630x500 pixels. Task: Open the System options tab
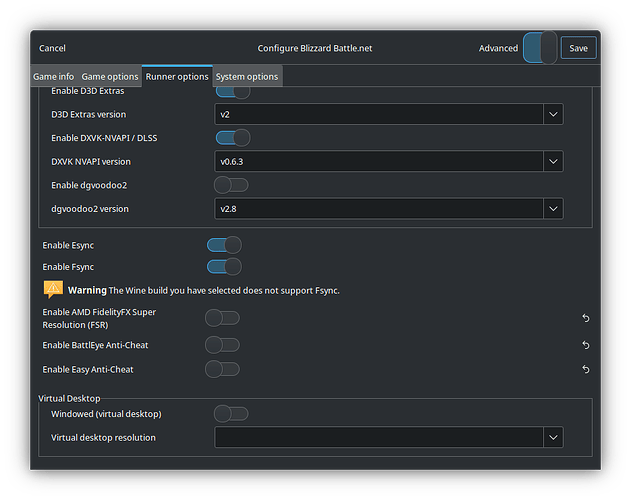pyautogui.click(x=247, y=76)
